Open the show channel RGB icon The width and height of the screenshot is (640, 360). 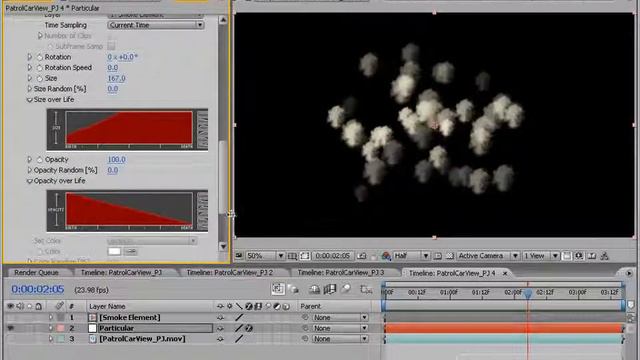386,256
